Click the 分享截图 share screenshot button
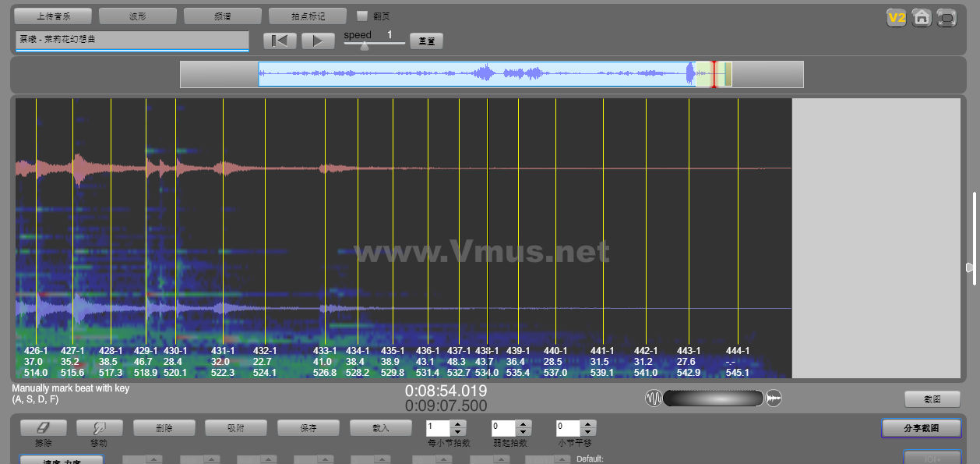 point(922,428)
